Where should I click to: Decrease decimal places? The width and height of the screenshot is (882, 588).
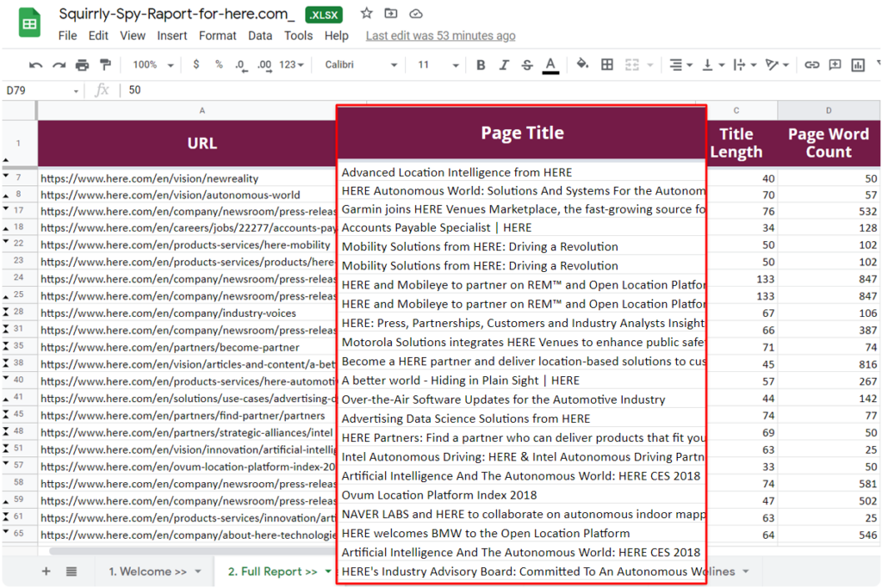(x=241, y=65)
